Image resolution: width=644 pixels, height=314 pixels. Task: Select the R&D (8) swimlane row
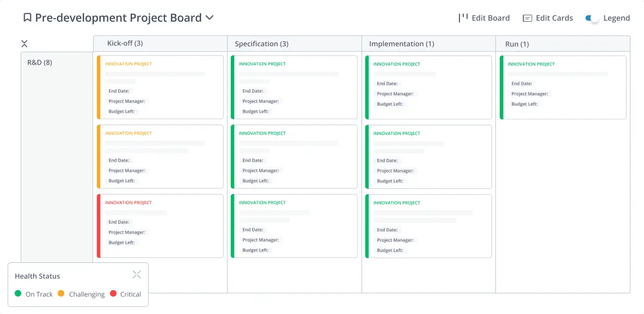(x=40, y=62)
